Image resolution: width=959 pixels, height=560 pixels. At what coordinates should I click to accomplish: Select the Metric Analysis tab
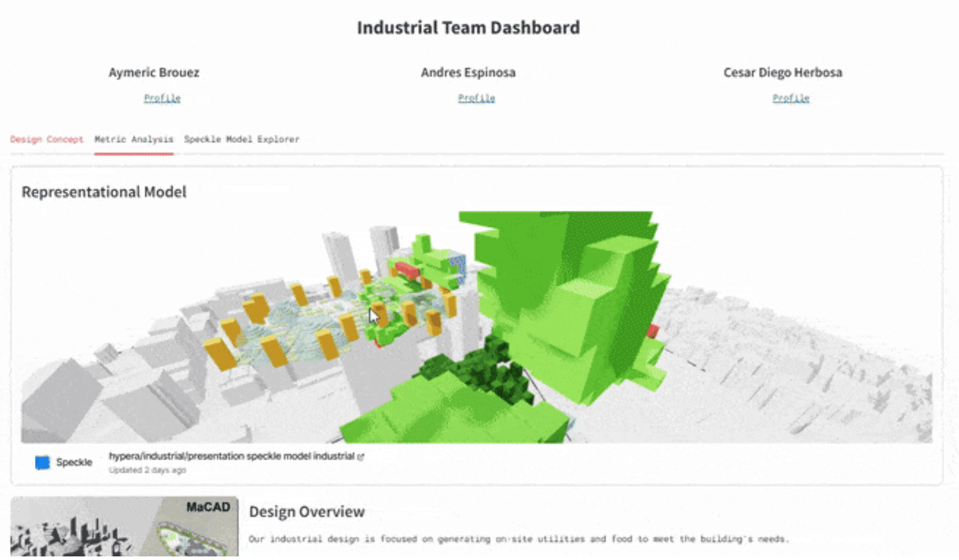pos(134,139)
